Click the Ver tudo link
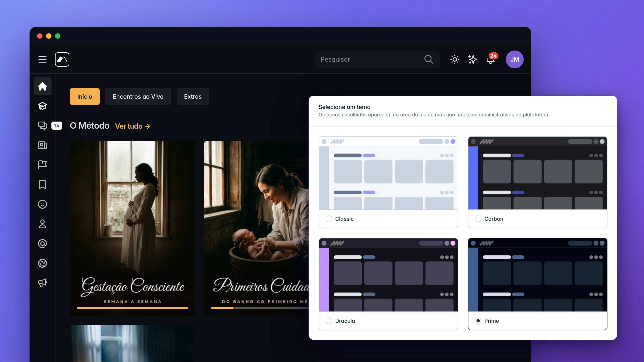 click(x=133, y=126)
